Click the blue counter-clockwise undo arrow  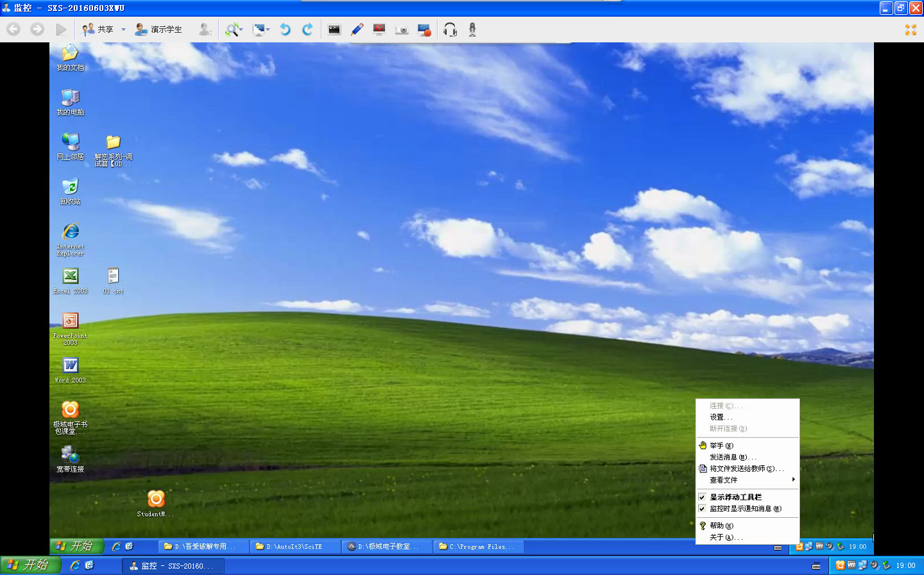coord(286,30)
